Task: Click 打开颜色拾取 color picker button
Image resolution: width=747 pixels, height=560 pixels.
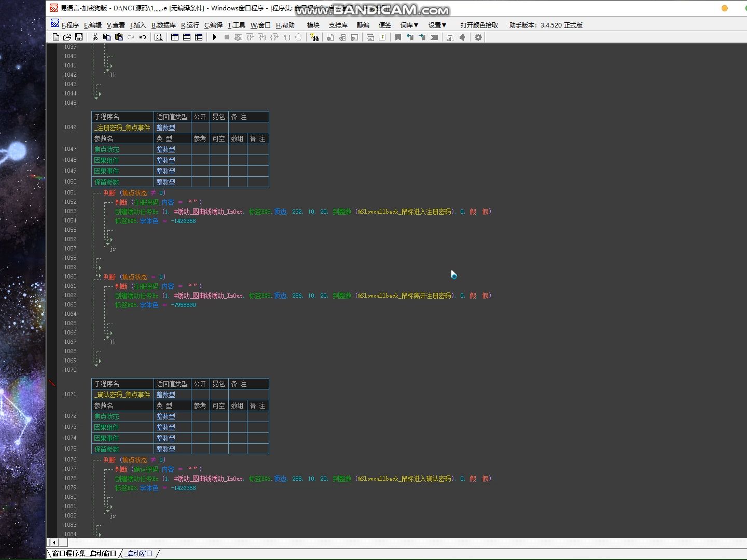Action: [x=479, y=25]
